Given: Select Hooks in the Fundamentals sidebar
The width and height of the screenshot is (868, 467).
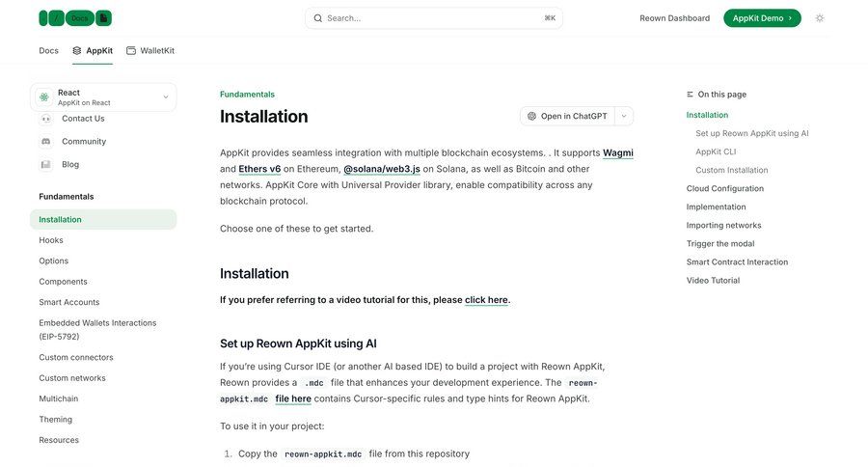Looking at the screenshot, I should click(x=51, y=240).
